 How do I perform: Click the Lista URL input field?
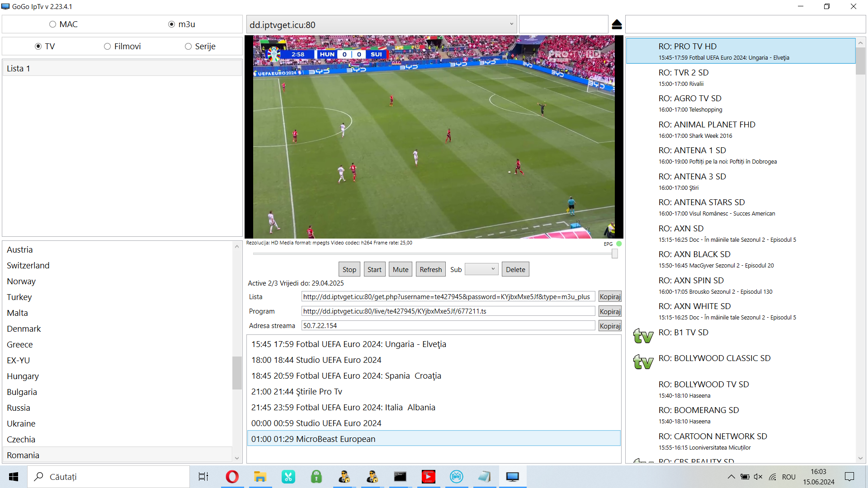pyautogui.click(x=448, y=296)
